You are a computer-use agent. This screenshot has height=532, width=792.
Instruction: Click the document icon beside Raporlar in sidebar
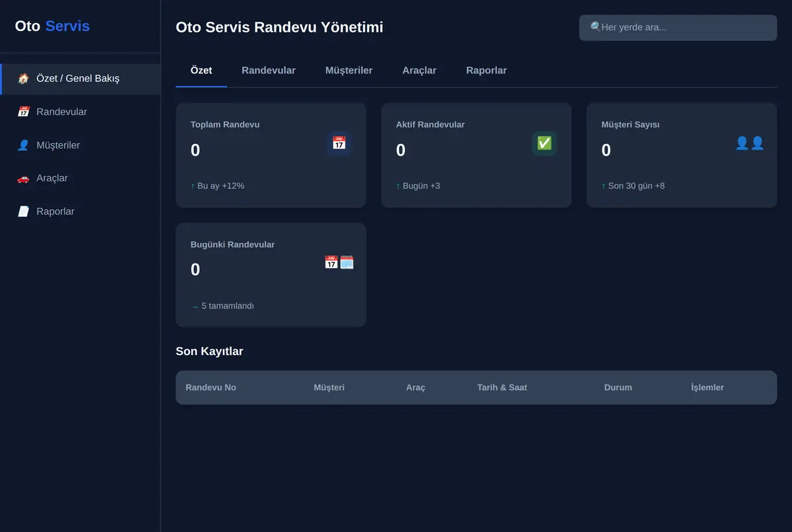coord(24,211)
